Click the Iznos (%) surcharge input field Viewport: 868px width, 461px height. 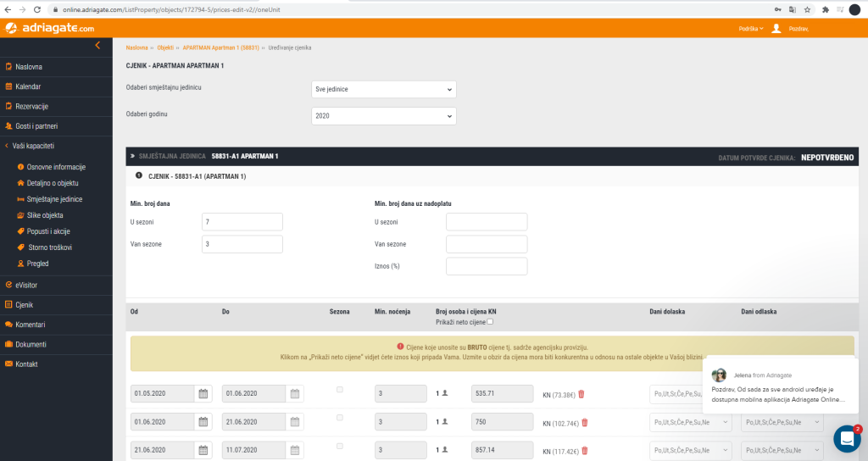(x=486, y=266)
